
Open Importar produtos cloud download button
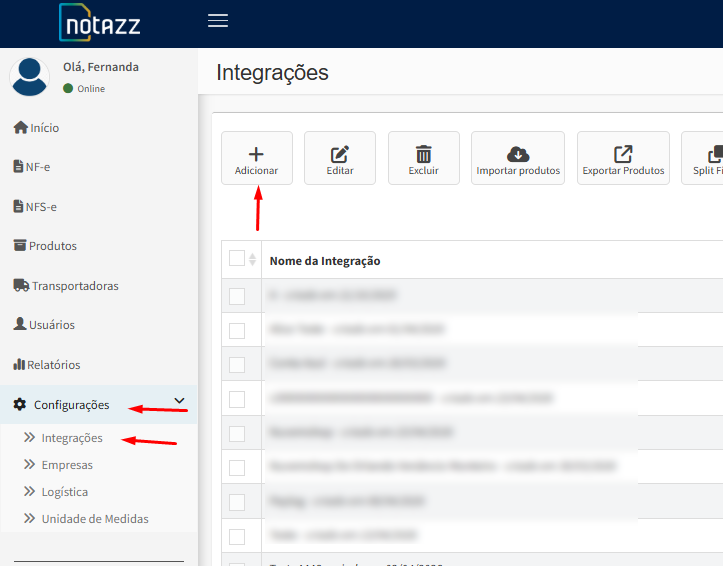tap(518, 158)
